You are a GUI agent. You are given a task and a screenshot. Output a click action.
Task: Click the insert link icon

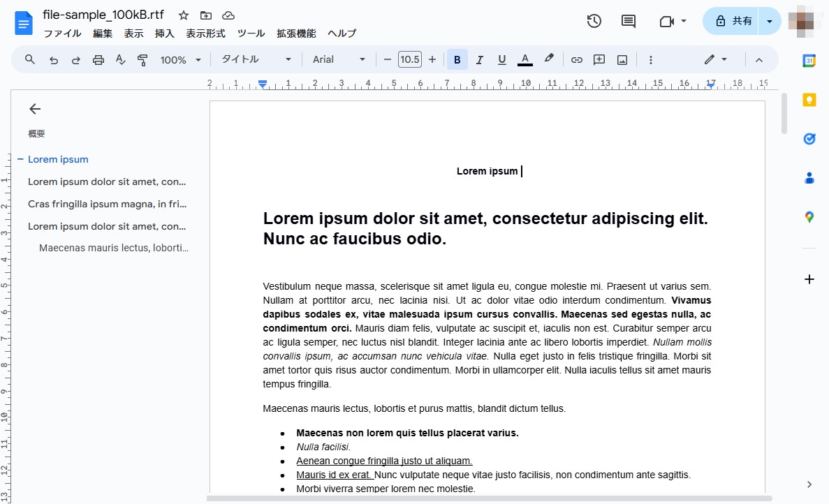pos(576,60)
